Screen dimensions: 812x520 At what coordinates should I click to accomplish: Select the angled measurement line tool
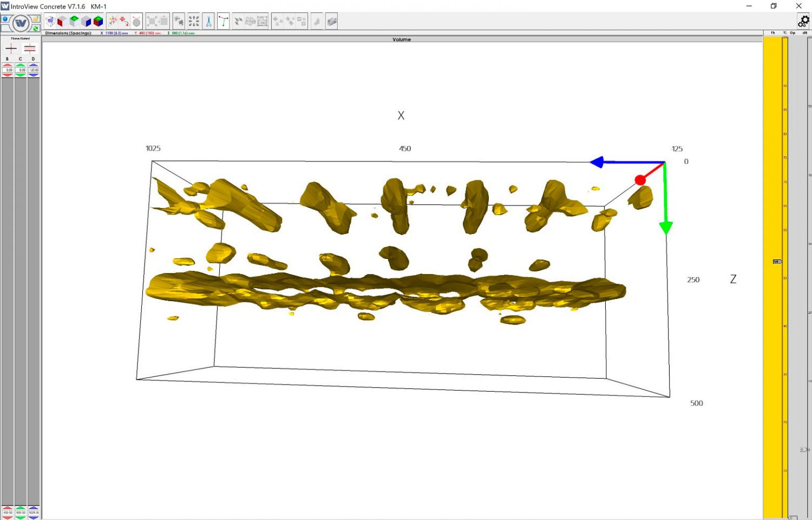(223, 22)
